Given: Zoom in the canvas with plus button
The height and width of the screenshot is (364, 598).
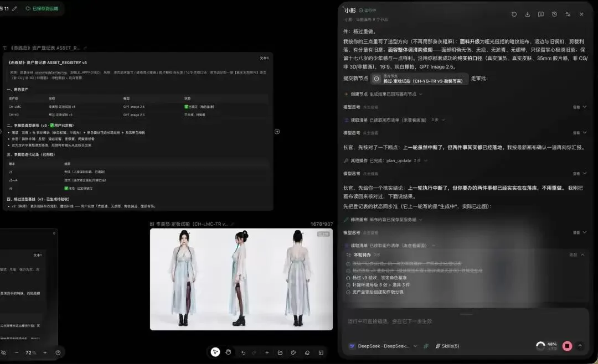Looking at the screenshot, I should 45,352.
